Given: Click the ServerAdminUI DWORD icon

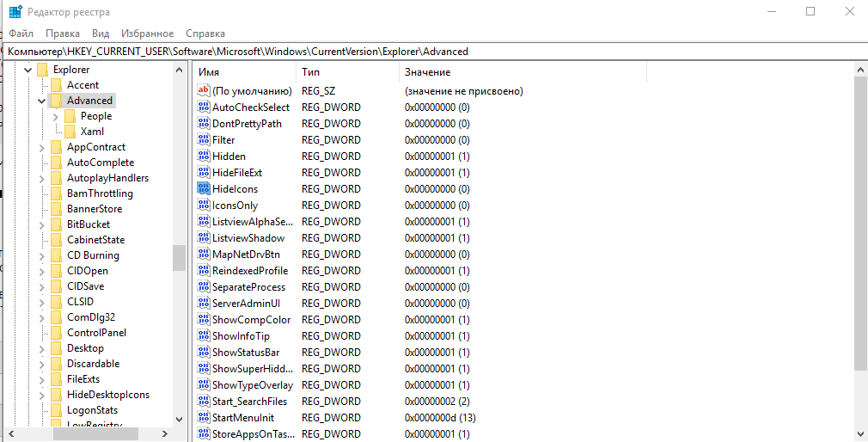Looking at the screenshot, I should click(204, 303).
